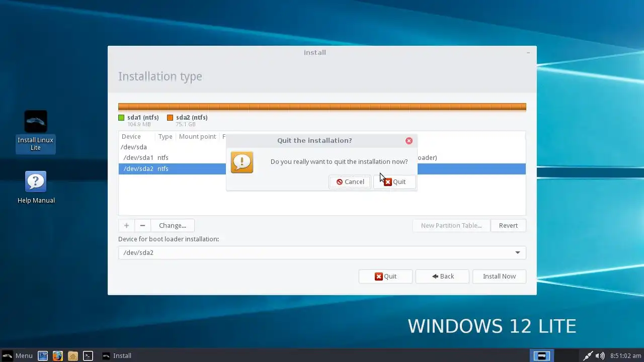Click the Revert button
This screenshot has width=644, height=362.
click(508, 225)
